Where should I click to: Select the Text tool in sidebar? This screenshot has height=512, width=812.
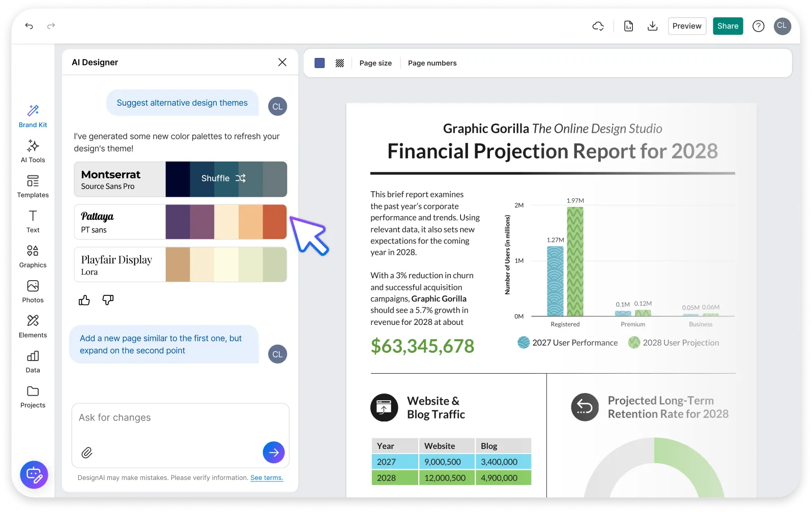(x=33, y=222)
